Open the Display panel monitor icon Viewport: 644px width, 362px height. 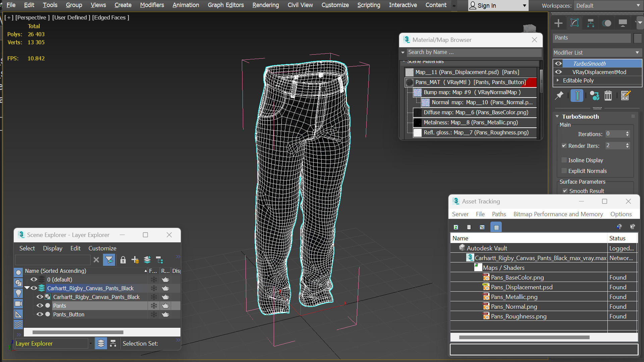tap(623, 23)
